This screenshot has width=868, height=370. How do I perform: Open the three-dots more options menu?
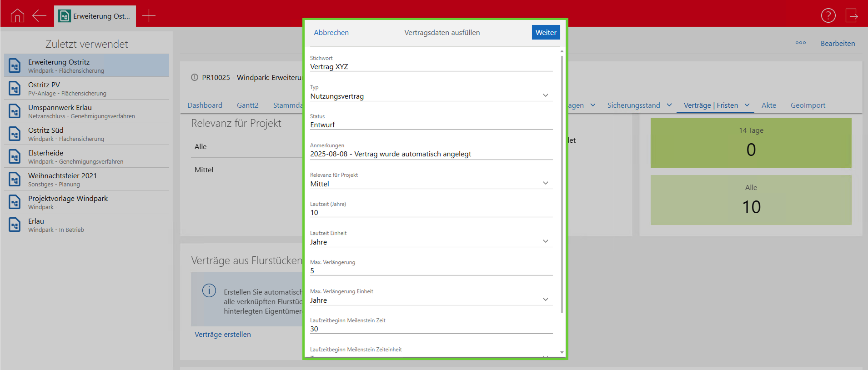coord(800,43)
